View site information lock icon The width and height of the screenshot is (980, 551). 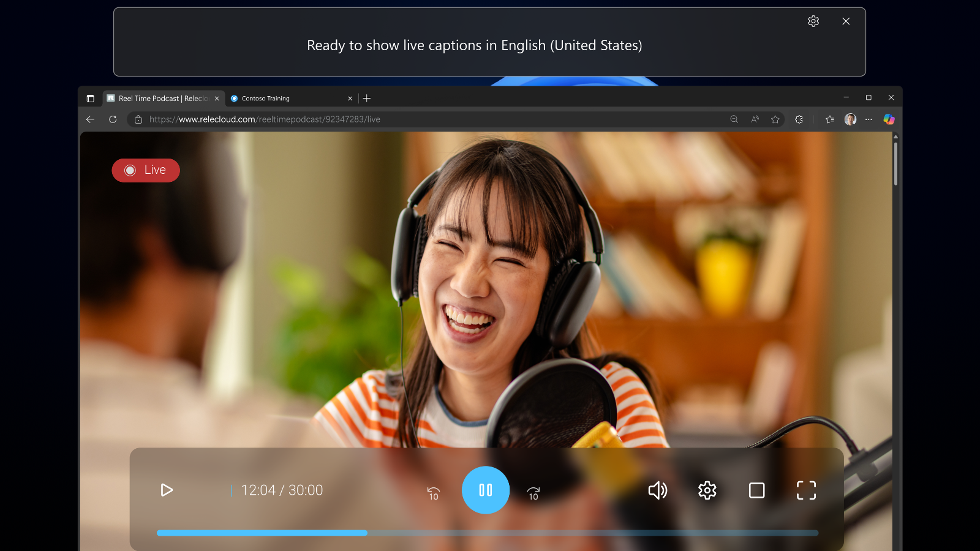138,119
